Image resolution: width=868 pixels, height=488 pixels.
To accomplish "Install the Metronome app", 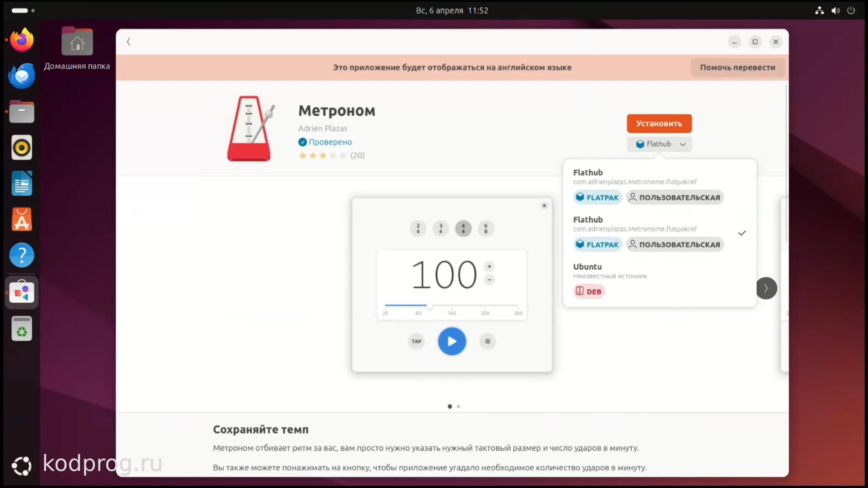I will (x=659, y=123).
